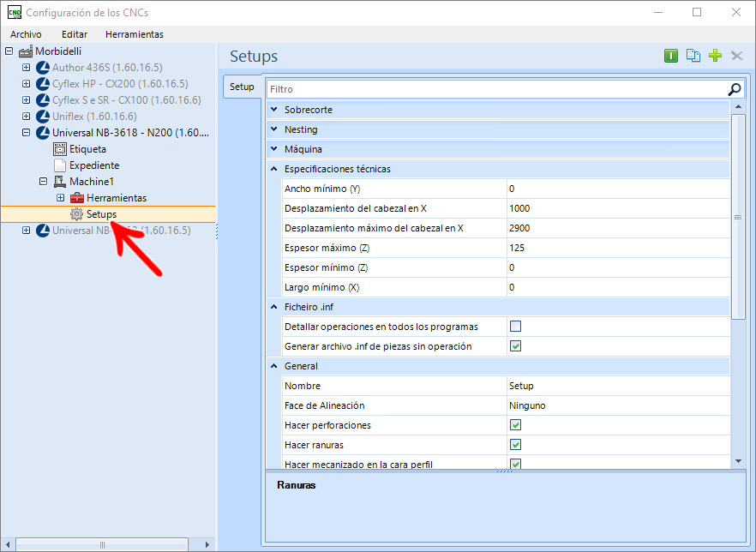Image resolution: width=756 pixels, height=552 pixels.
Task: Collapse the Universal NB-3618 N200 node
Action: point(26,132)
